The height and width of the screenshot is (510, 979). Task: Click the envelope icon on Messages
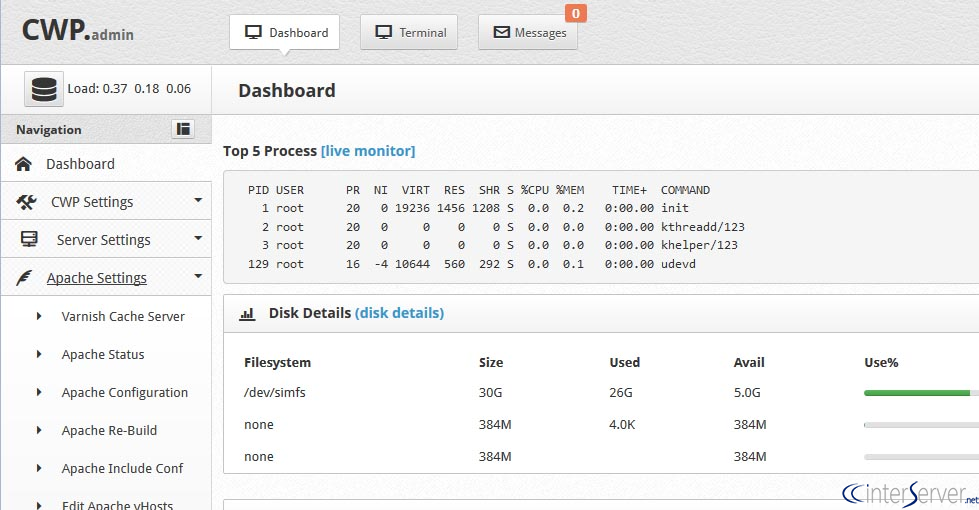pyautogui.click(x=501, y=32)
